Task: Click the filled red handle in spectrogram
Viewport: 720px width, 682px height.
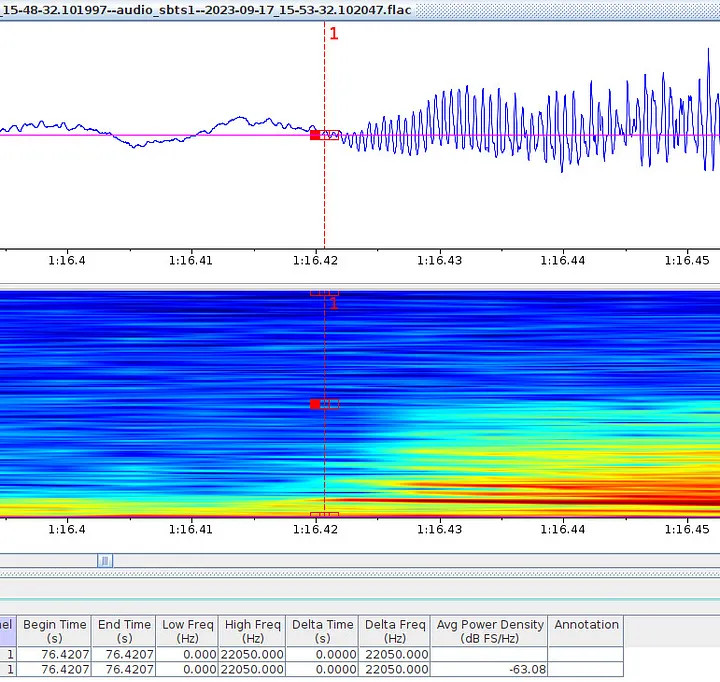Action: pos(315,404)
